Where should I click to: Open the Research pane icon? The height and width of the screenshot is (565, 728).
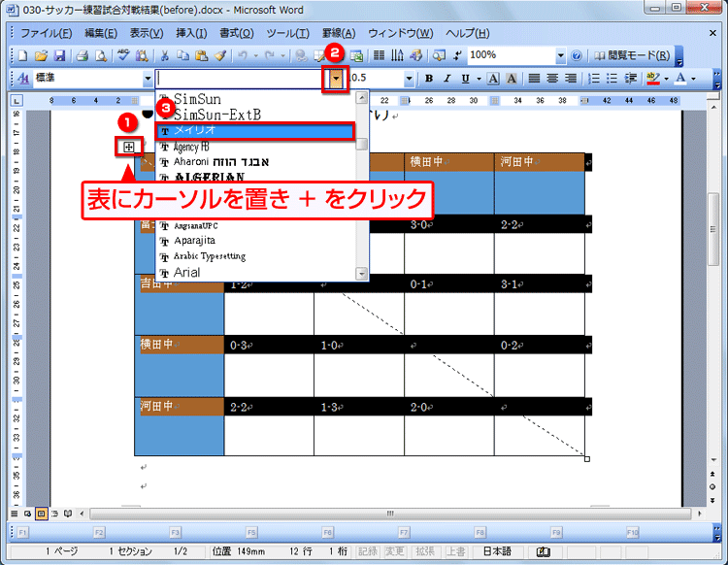141,55
